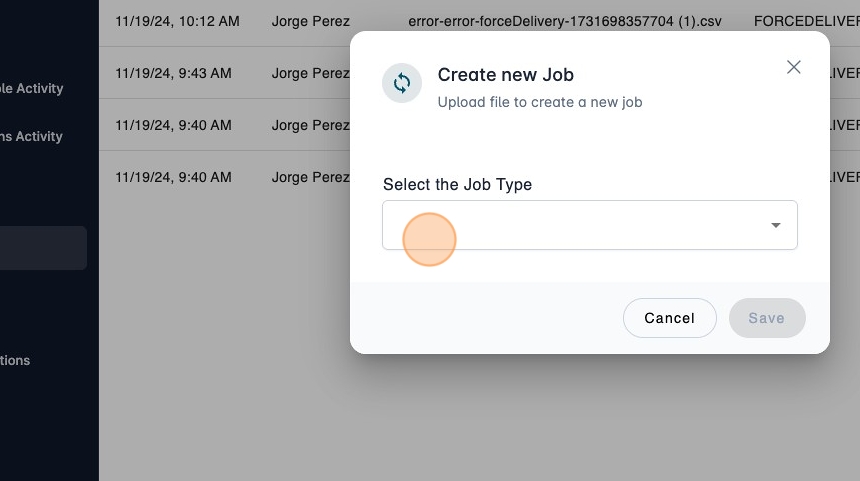Click the Create new Job heading
Screen dimensions: 860x481
(x=505, y=75)
